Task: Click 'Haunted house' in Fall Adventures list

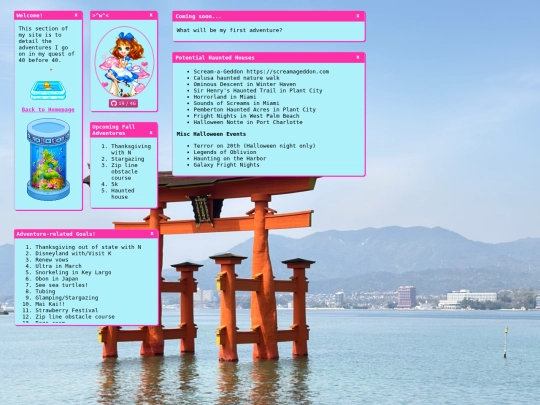Action: 123,194
